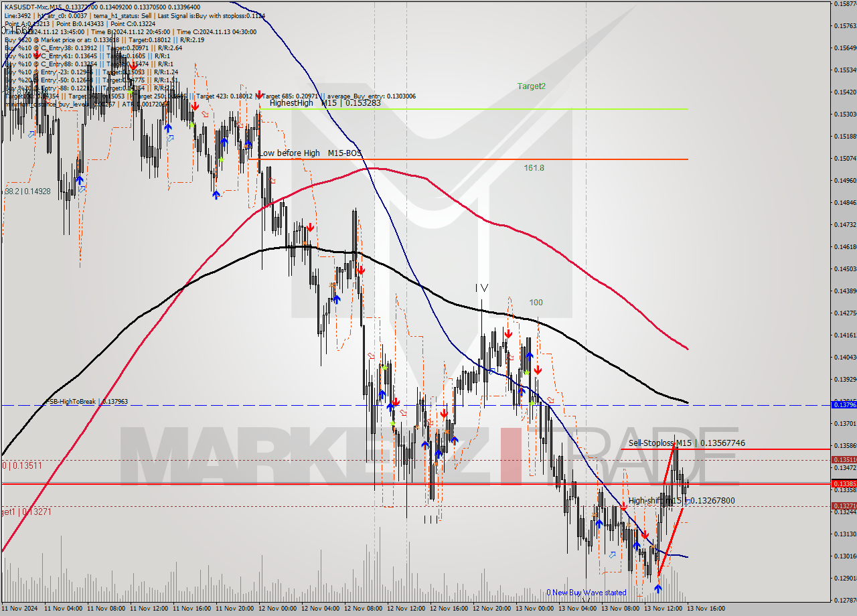The width and height of the screenshot is (857, 616).
Task: Click the 0.12787 price axis label
Action: pyautogui.click(x=845, y=600)
